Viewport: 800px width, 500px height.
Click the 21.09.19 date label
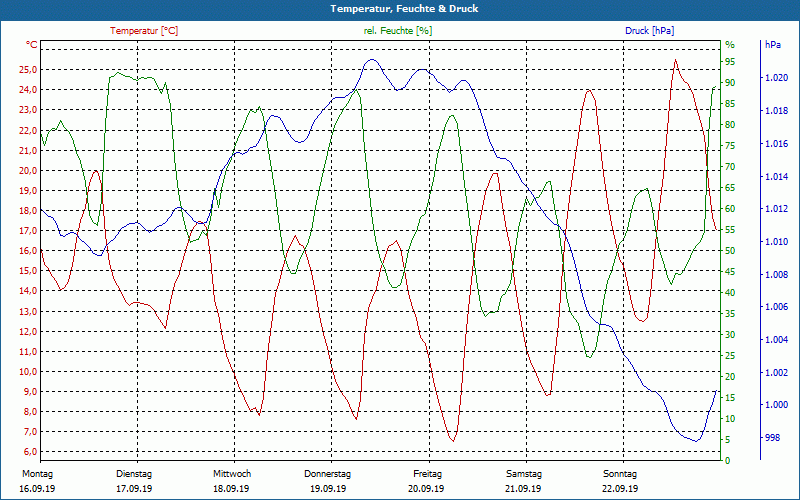tap(523, 489)
